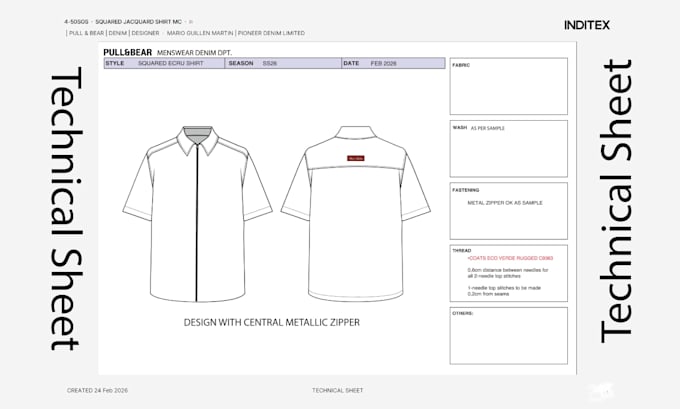Image resolution: width=680 pixels, height=409 pixels.
Task: Click the '0.6cm distance between needles' note
Action: coord(508,273)
